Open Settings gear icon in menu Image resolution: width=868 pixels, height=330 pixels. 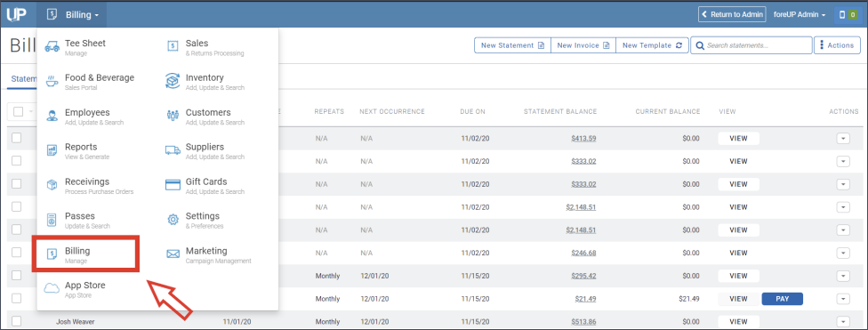point(173,220)
